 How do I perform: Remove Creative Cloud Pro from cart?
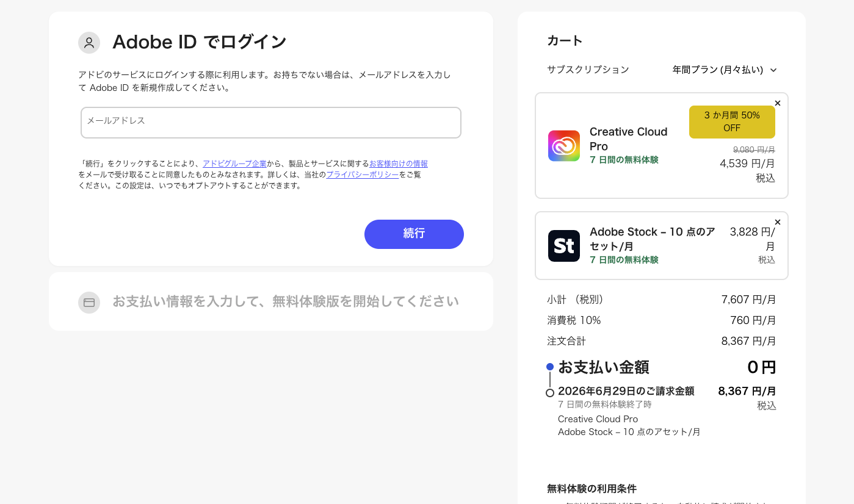[x=778, y=103]
